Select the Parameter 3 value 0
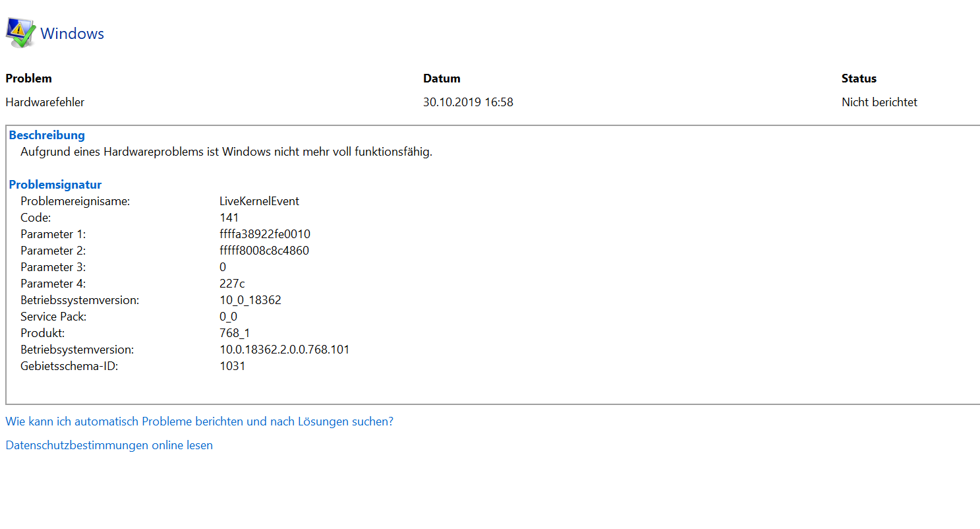 click(223, 267)
